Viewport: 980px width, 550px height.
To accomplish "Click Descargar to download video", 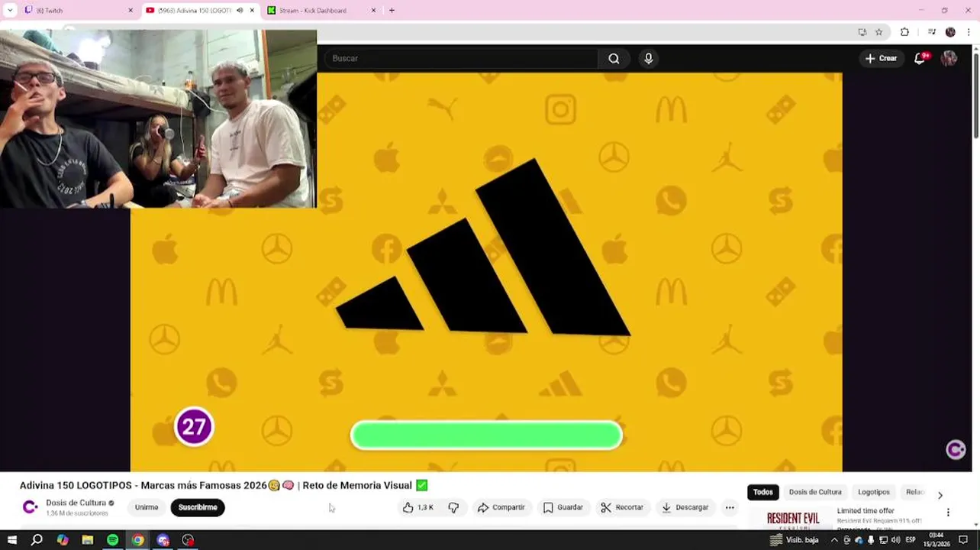I will [x=685, y=507].
